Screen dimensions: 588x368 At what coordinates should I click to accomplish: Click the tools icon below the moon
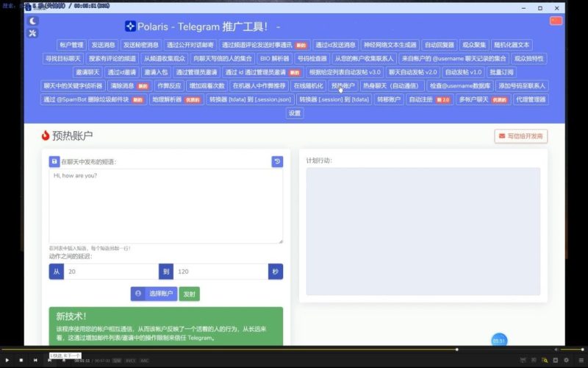click(32, 33)
